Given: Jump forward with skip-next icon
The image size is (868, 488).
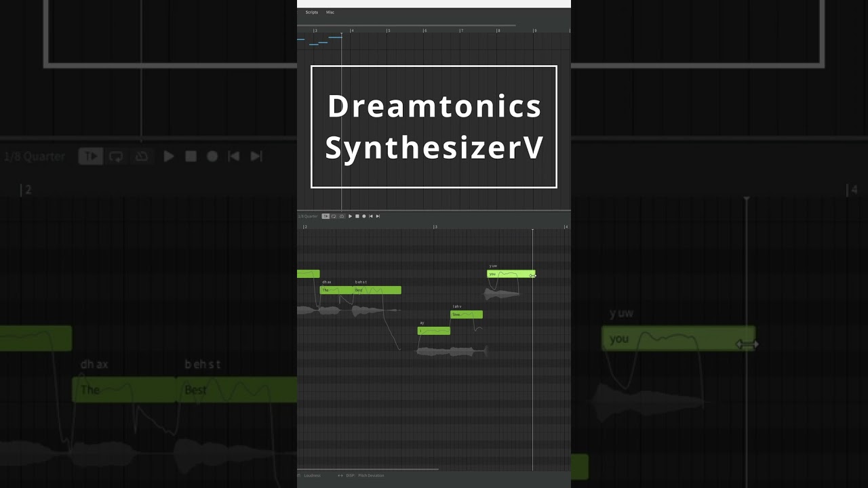Looking at the screenshot, I should coord(378,216).
